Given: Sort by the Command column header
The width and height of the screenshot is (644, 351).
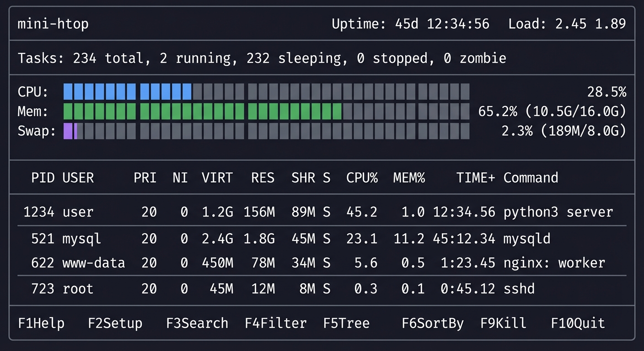Looking at the screenshot, I should click(x=531, y=178).
